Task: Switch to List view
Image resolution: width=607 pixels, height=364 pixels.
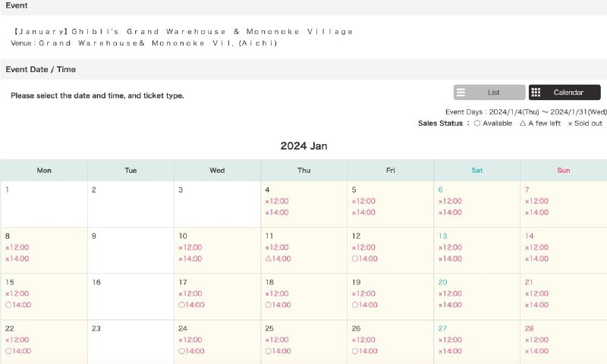Action: (489, 93)
